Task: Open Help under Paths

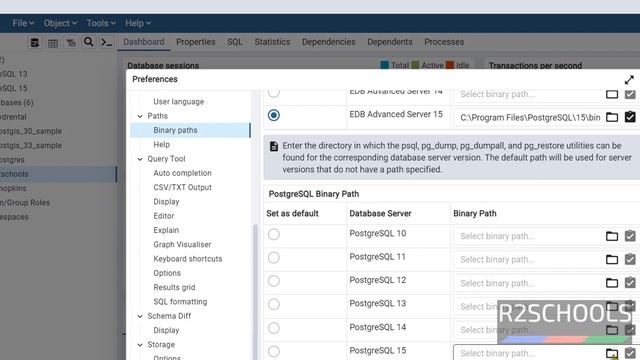Action: click(161, 144)
